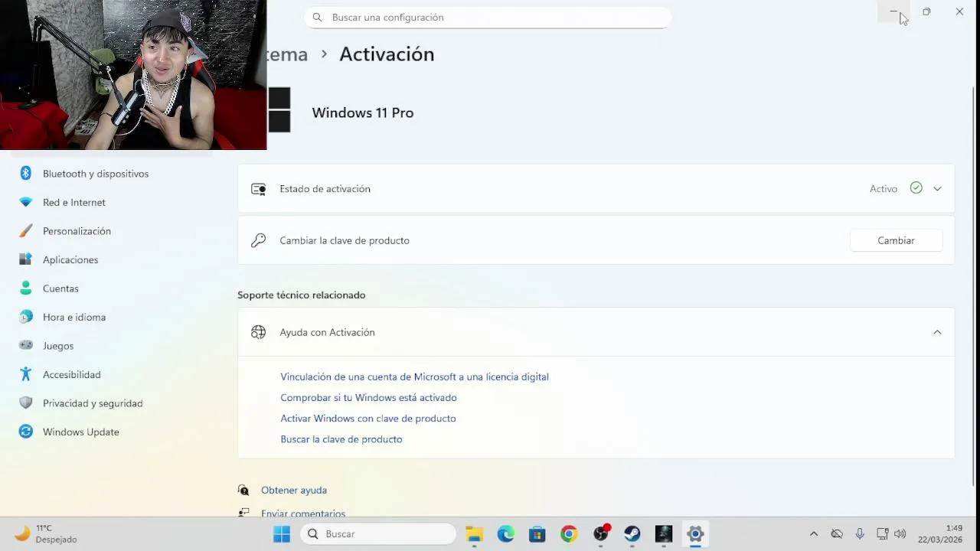The height and width of the screenshot is (551, 980).
Task: Restore down the Settings window
Action: (926, 11)
